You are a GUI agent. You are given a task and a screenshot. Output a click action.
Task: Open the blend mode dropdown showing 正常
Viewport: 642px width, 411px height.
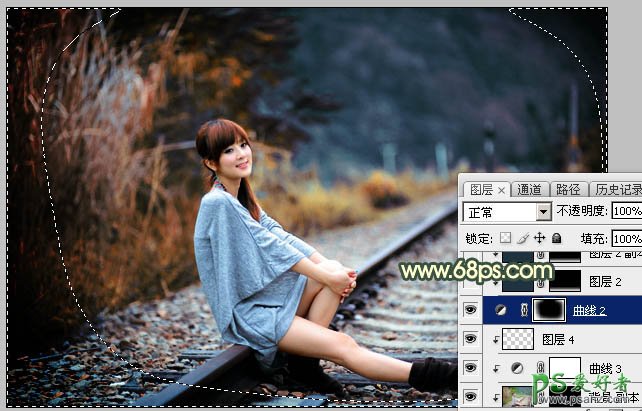(507, 212)
